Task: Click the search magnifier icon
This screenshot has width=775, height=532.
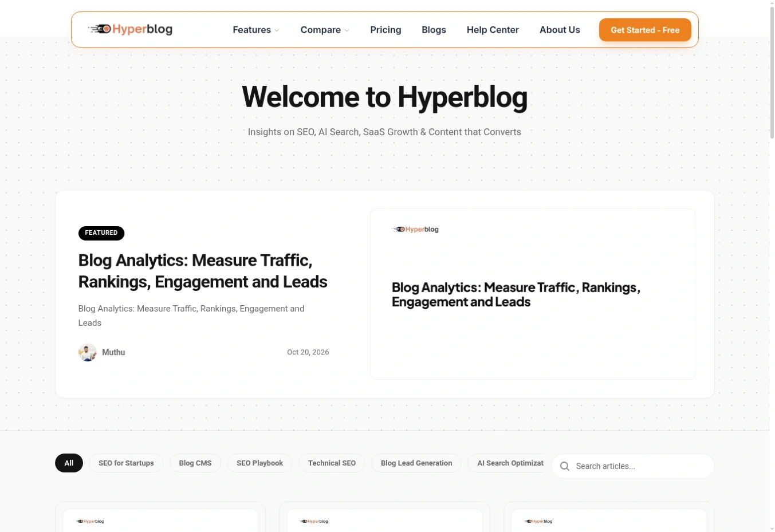Action: (x=565, y=466)
